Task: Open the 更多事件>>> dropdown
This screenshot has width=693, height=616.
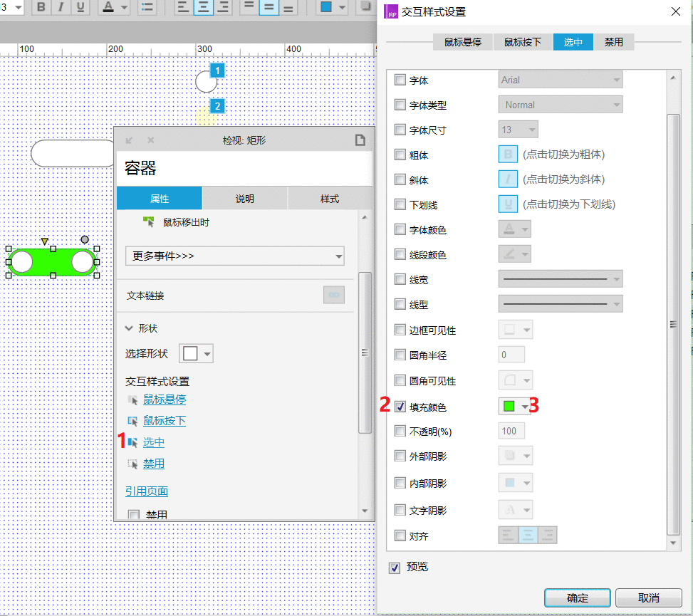Action: (x=235, y=256)
